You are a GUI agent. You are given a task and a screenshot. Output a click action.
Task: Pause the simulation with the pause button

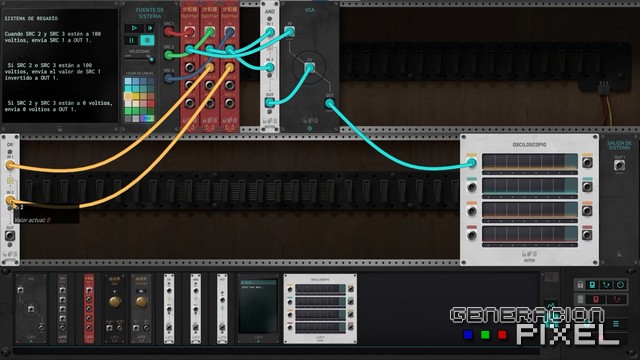pyautogui.click(x=131, y=40)
